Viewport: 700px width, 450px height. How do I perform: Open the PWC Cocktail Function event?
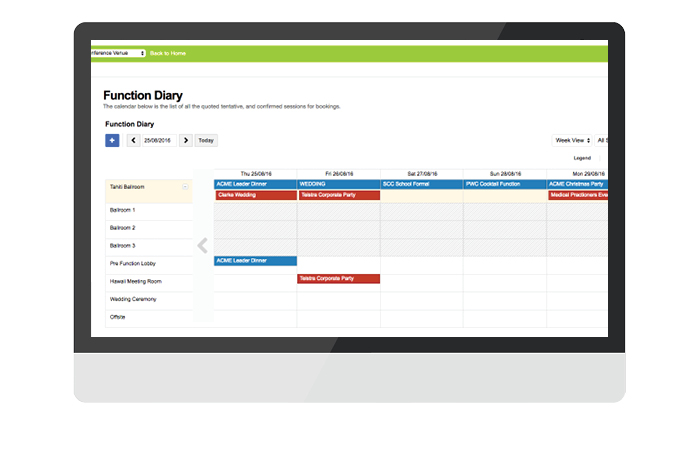tap(504, 184)
